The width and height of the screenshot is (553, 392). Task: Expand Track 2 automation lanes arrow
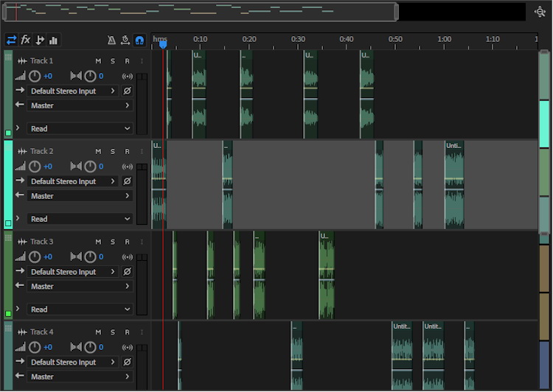point(18,218)
